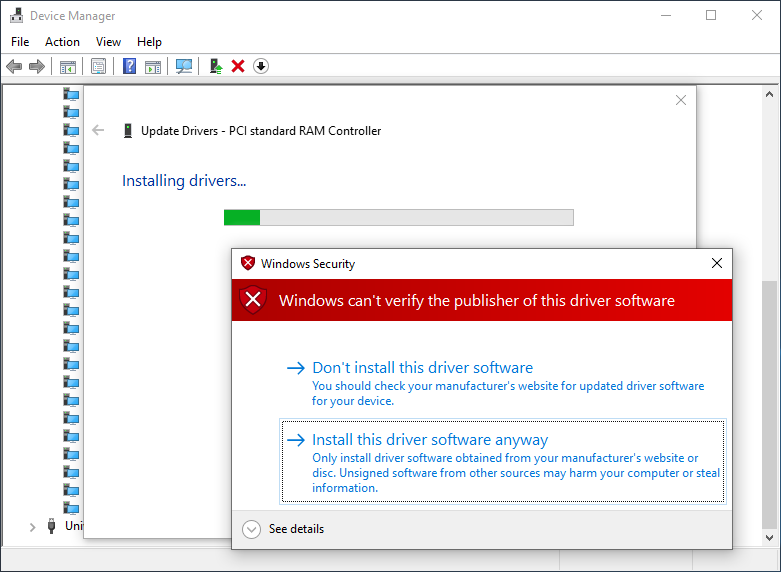Image resolution: width=781 pixels, height=572 pixels.
Task: Open the File menu
Action: pos(20,42)
